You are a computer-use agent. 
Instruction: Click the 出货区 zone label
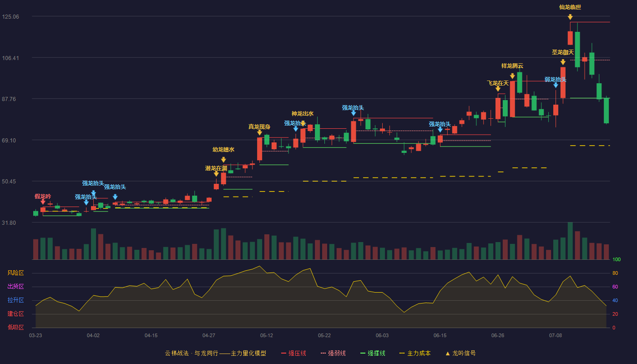coord(15,287)
